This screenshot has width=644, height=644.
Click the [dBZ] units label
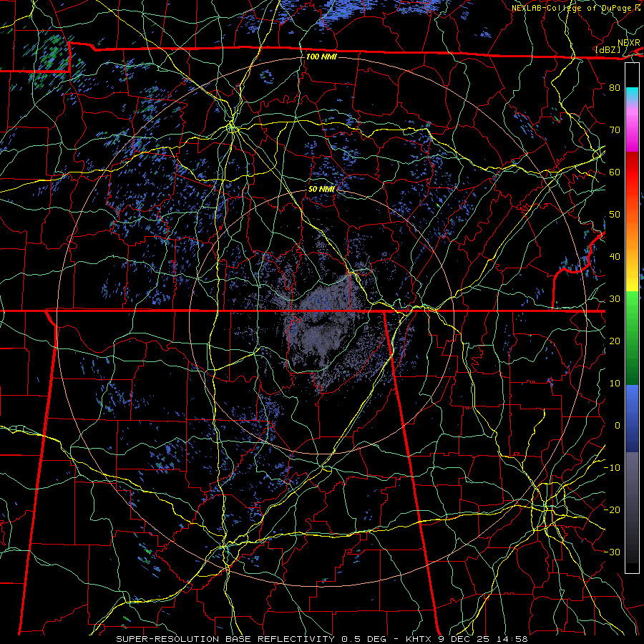[608, 49]
